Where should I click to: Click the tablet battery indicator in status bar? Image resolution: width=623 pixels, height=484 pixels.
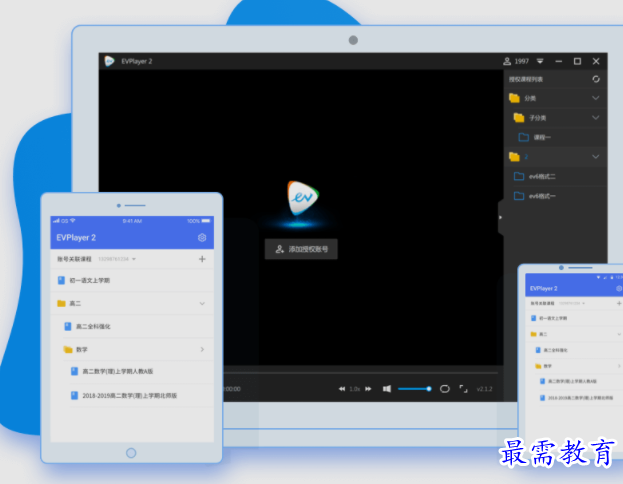(x=206, y=221)
